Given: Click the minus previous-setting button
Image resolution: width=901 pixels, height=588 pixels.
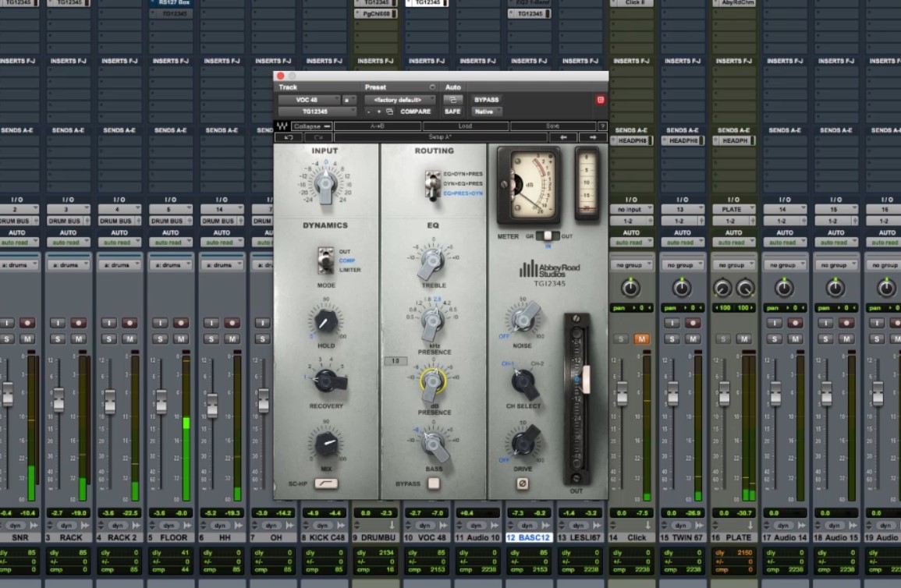Looking at the screenshot, I should pyautogui.click(x=369, y=112).
